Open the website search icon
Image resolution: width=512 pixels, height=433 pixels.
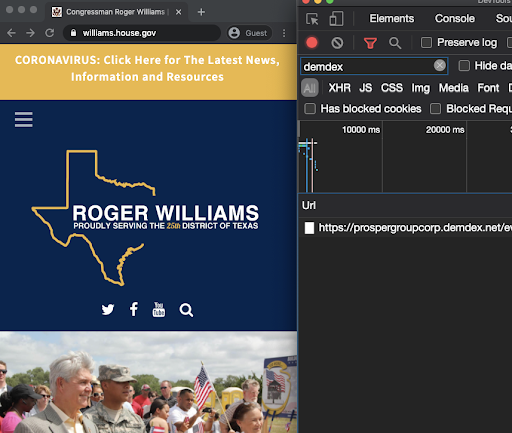[186, 310]
